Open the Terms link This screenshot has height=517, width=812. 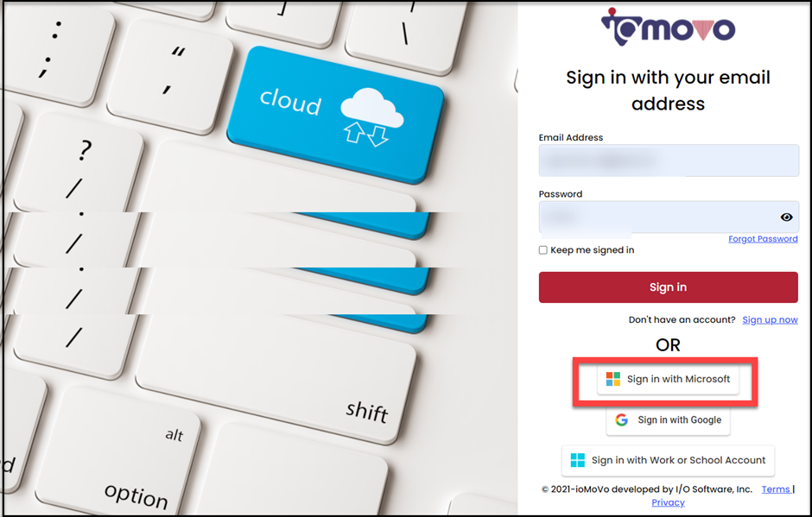pos(776,489)
